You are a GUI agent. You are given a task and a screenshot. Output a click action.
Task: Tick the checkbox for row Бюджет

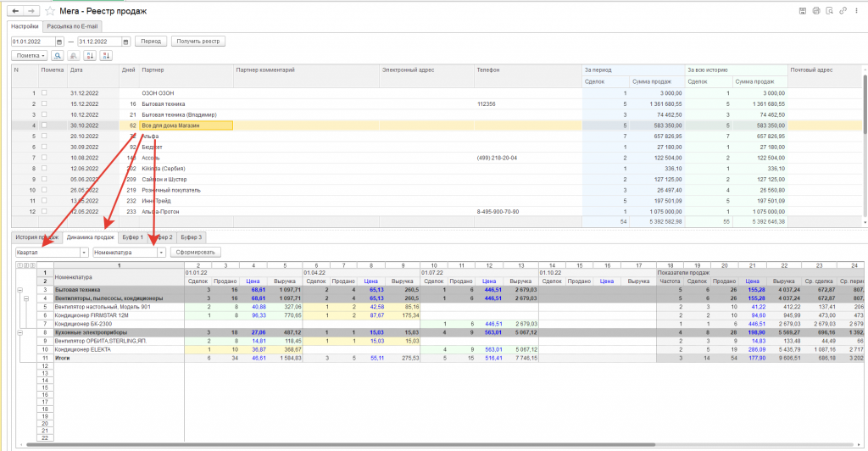[x=44, y=147]
